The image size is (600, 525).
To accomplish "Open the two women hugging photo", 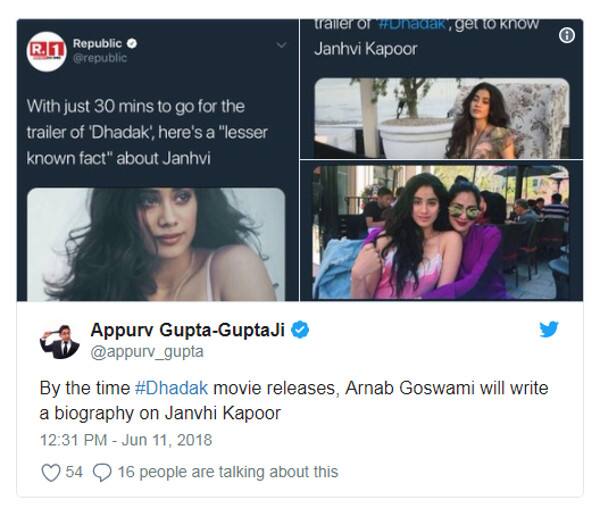I will 441,232.
